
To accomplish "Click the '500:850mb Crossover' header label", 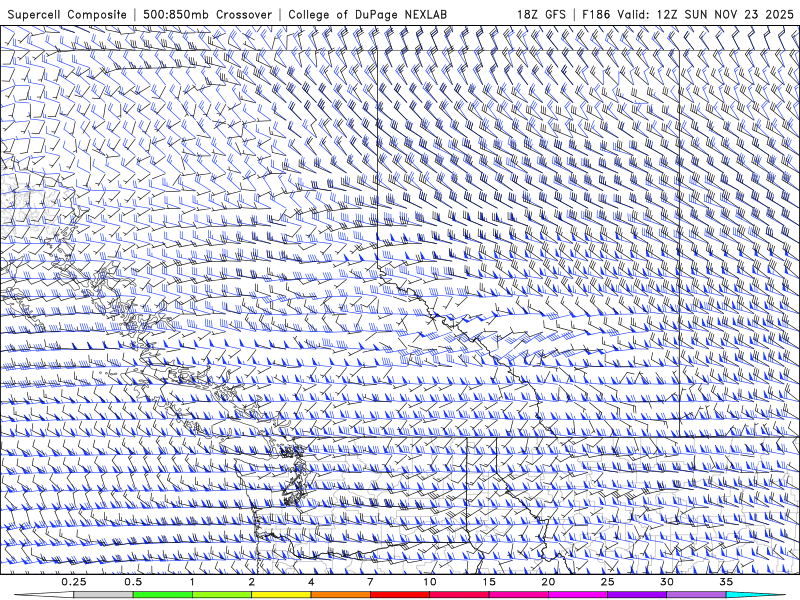I will click(207, 14).
